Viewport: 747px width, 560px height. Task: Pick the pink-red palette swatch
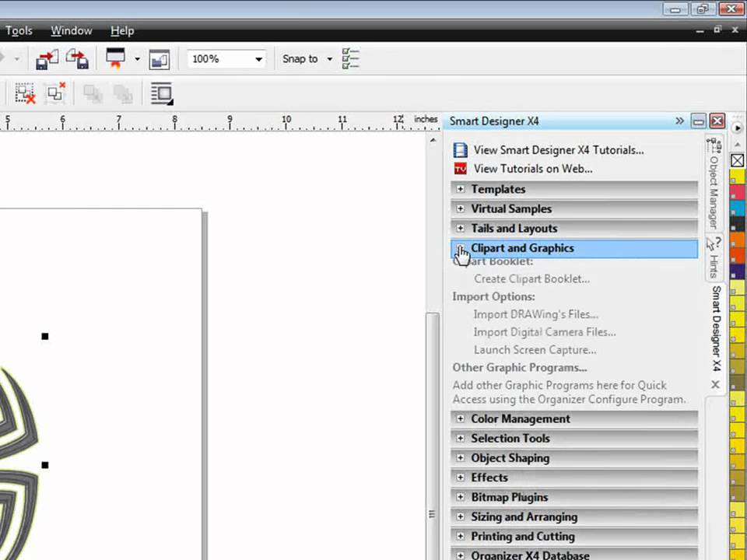click(738, 191)
